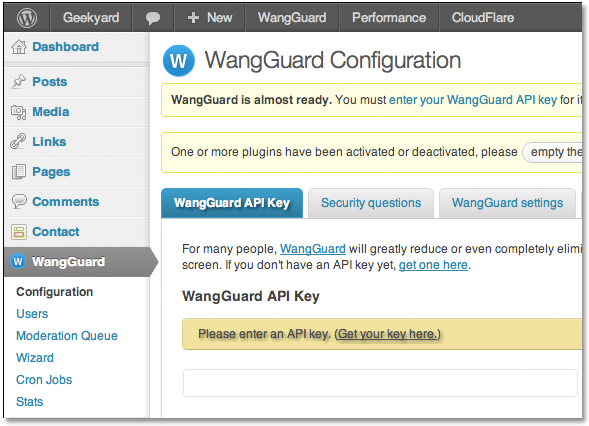Click the API key input field
This screenshot has height=426, width=589.
coord(380,383)
